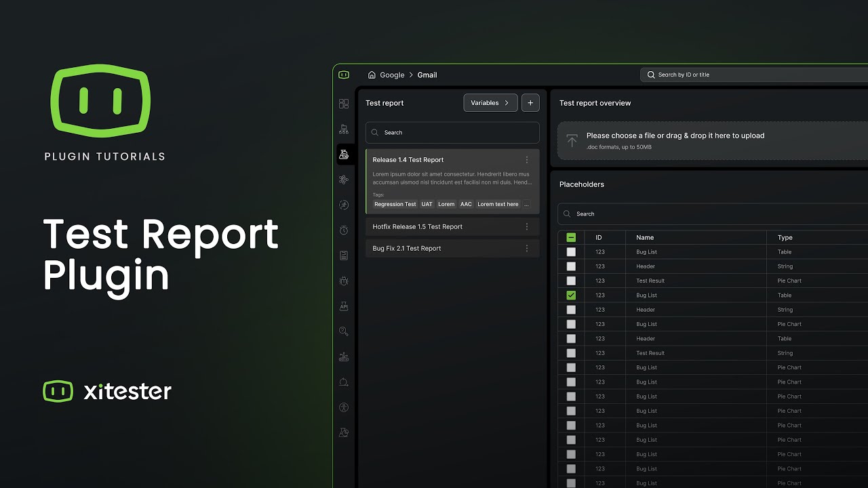Viewport: 868px width, 488px height.
Task: Check the unchecked Bug List Table row checkbox
Action: (x=571, y=252)
